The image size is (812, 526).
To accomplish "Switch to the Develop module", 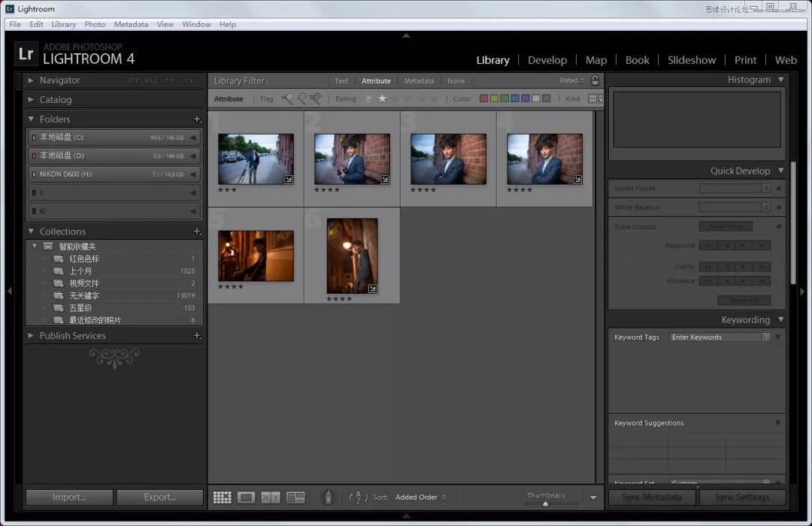I will (x=547, y=60).
